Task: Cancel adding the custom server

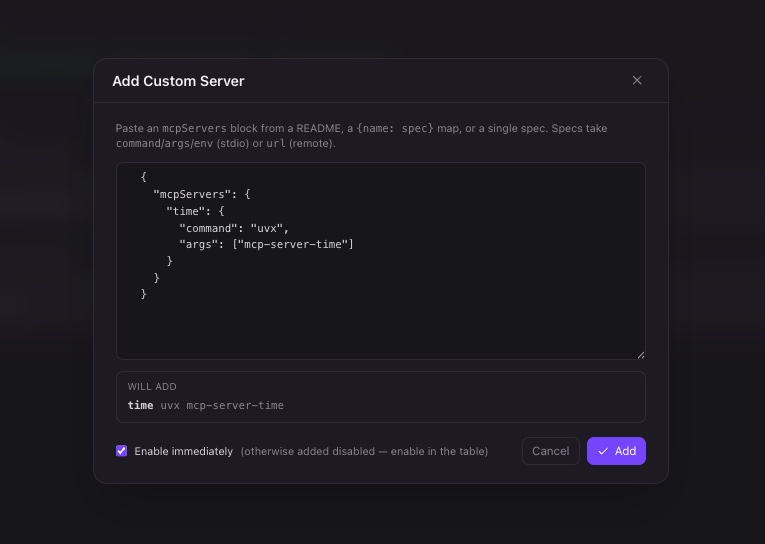Action: click(x=550, y=451)
